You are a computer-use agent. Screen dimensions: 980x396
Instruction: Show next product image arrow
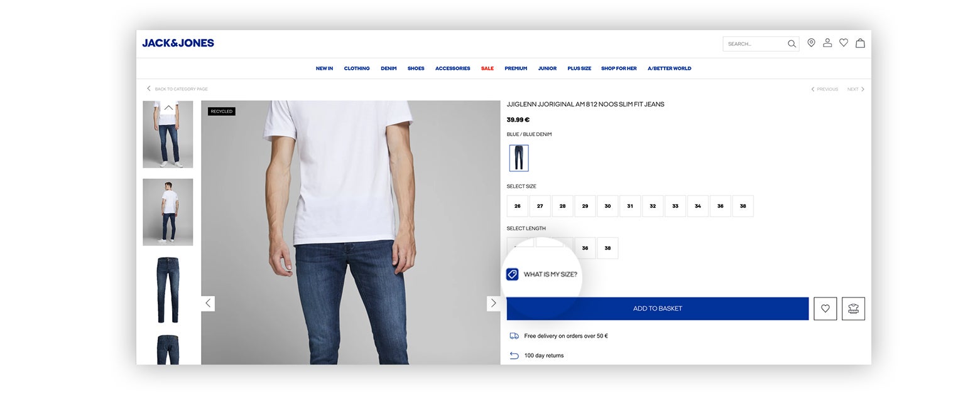[x=493, y=303]
